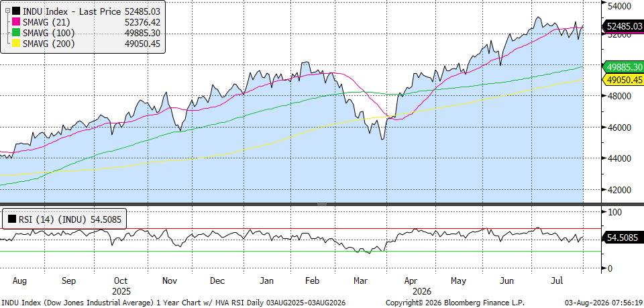Image resolution: width=644 pixels, height=308 pixels.
Task: Click the 49885.30 value in the legend box
Action: tap(142, 34)
